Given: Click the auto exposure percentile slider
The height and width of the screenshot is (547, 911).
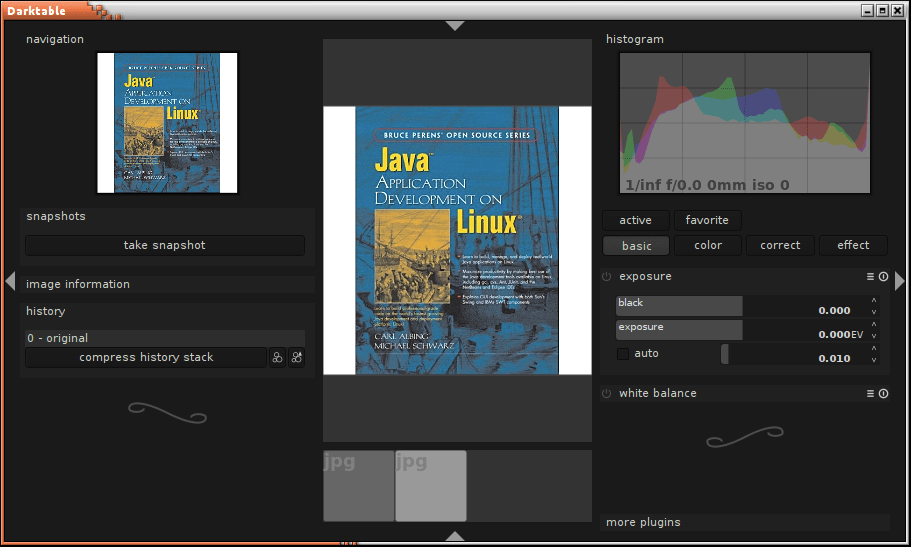Looking at the screenshot, I should pyautogui.click(x=794, y=354).
